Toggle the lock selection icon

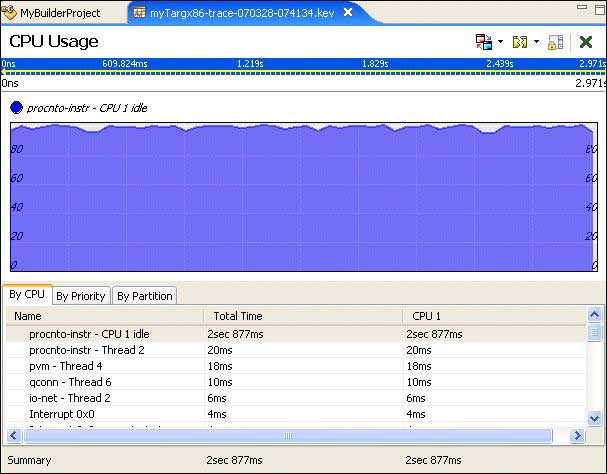[555, 42]
